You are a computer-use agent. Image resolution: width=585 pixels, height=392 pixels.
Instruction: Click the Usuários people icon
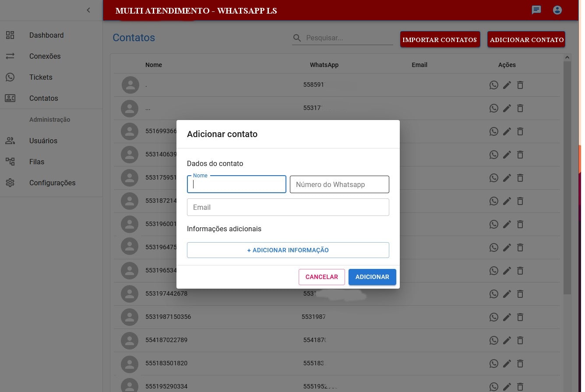[x=10, y=141]
